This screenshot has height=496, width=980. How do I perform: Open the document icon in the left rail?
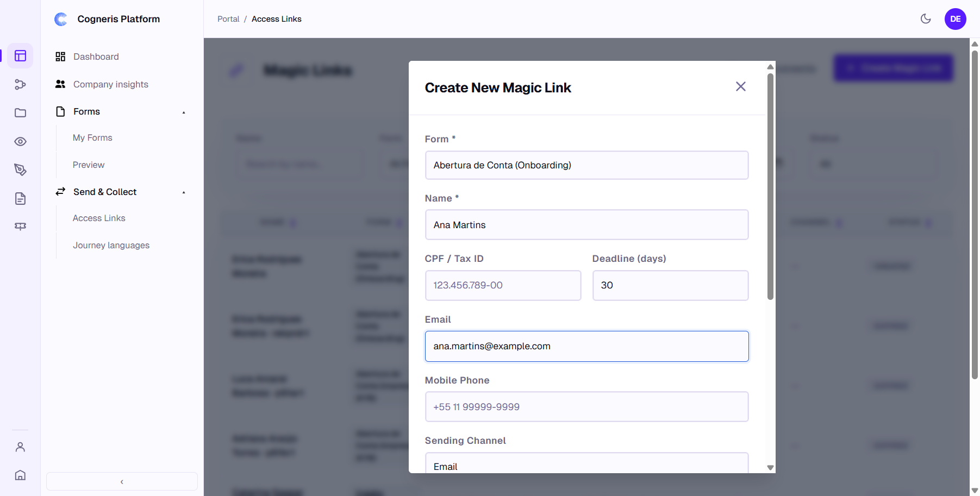(20, 199)
